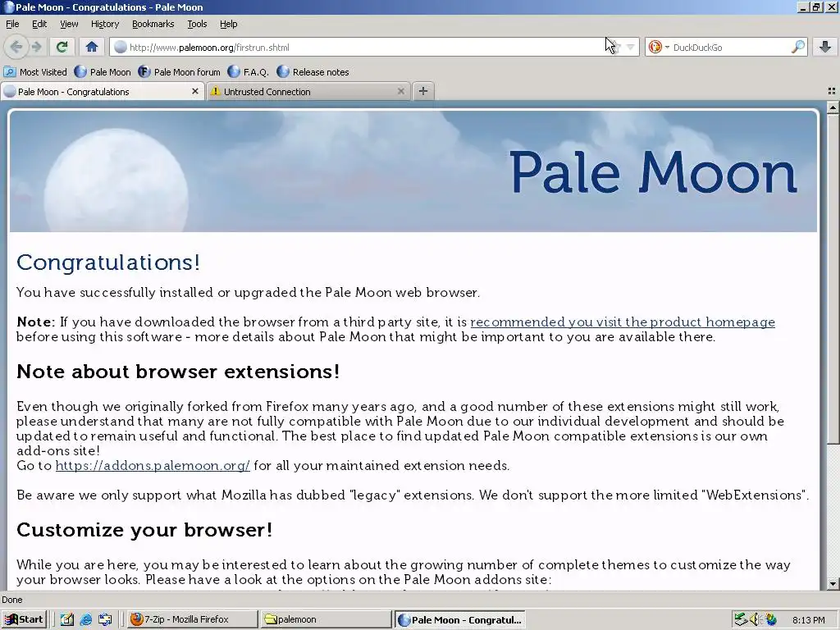840x630 pixels.
Task: Click the 8:13 PM system clock
Action: (x=808, y=620)
